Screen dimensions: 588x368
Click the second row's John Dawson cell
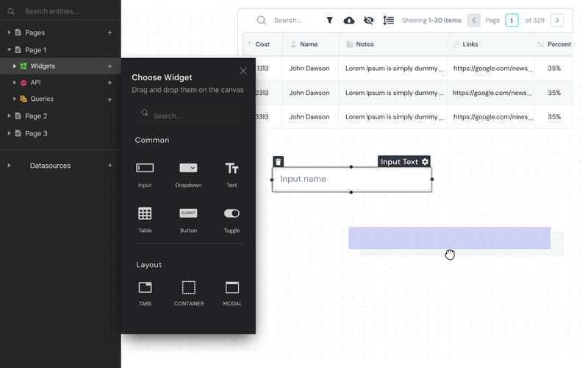tap(309, 93)
